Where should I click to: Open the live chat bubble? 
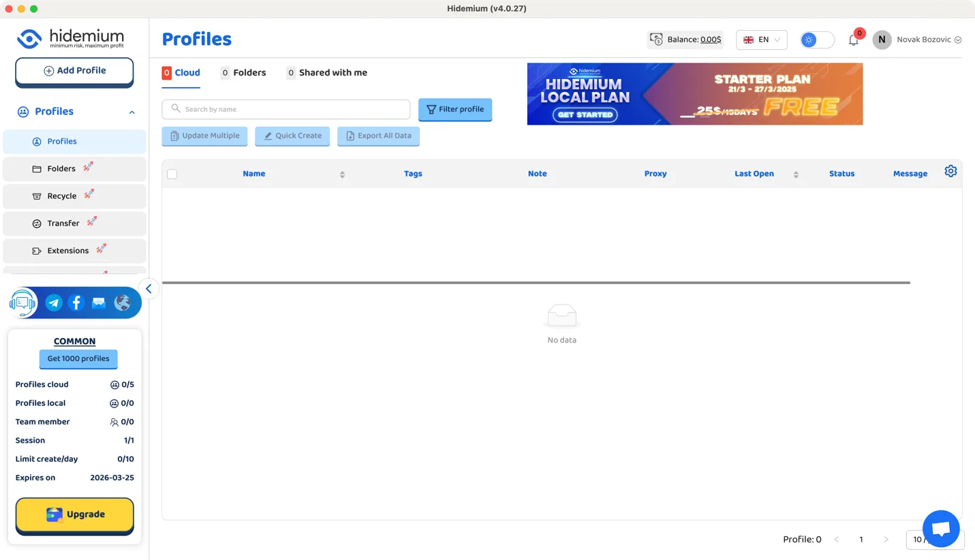point(941,529)
